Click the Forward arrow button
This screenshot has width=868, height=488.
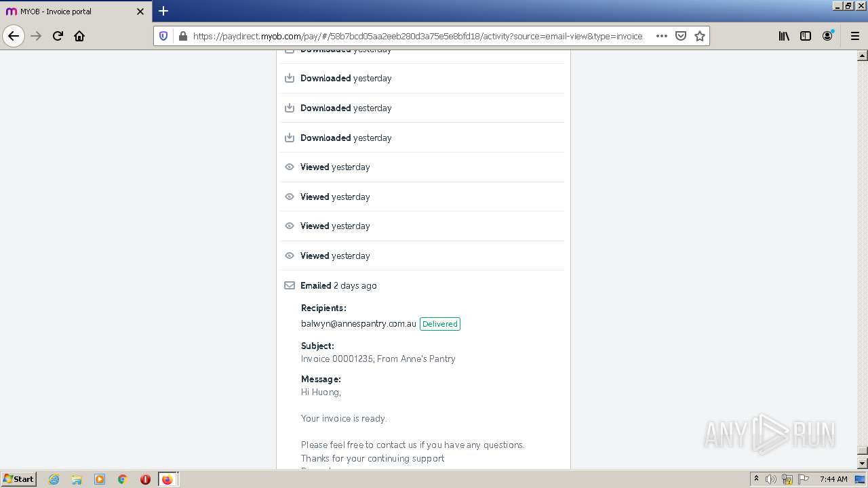click(36, 36)
